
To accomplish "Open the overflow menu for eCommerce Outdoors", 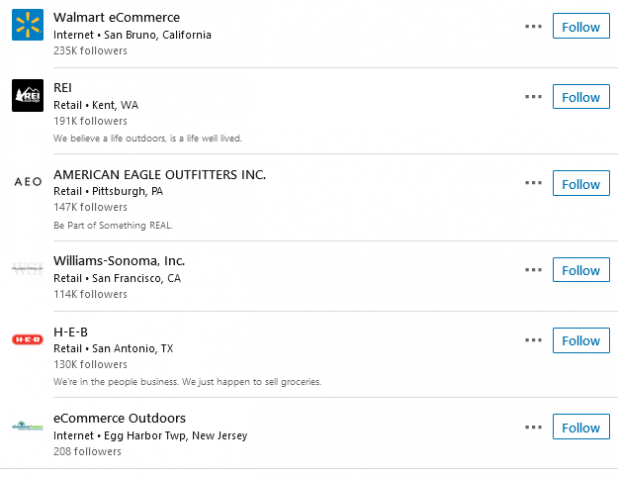I will (x=533, y=427).
